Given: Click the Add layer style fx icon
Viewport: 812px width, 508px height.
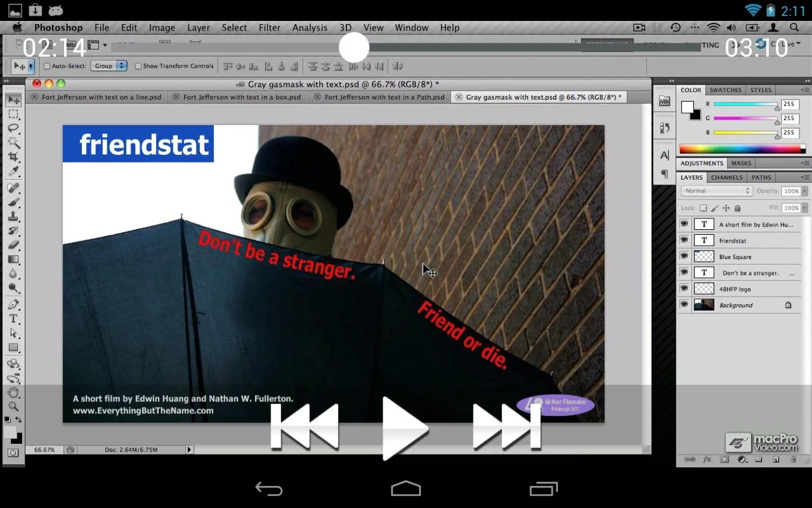Looking at the screenshot, I should (x=707, y=459).
